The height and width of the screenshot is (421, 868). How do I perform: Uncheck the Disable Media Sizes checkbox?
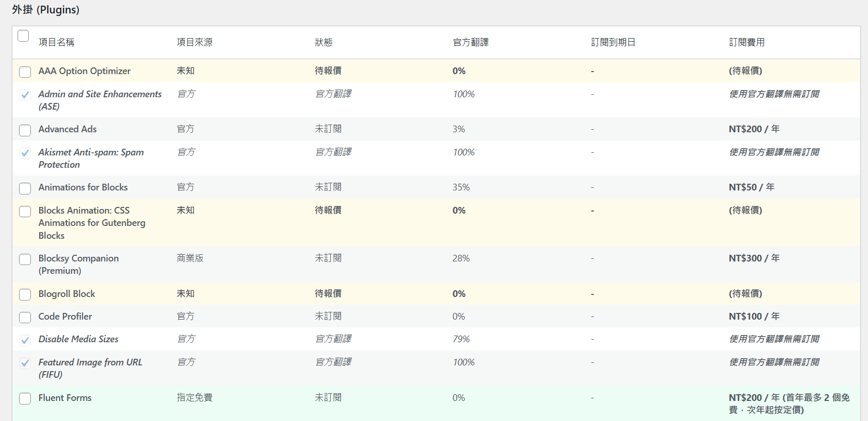(x=25, y=340)
